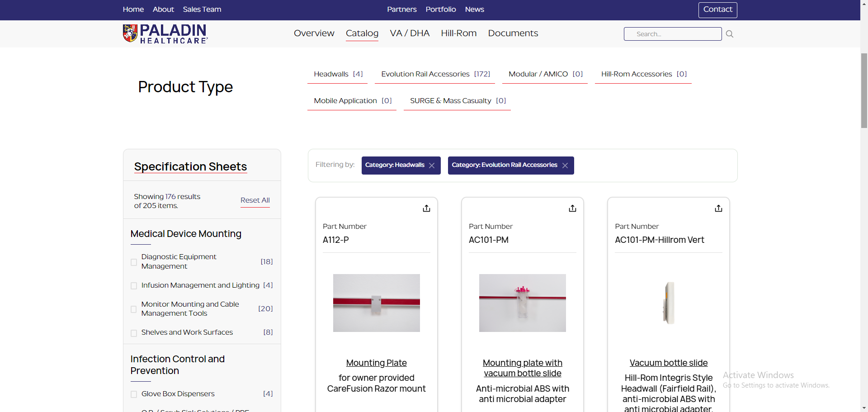868x412 pixels.
Task: Click the Medical Device Mounting heading
Action: coord(186,234)
